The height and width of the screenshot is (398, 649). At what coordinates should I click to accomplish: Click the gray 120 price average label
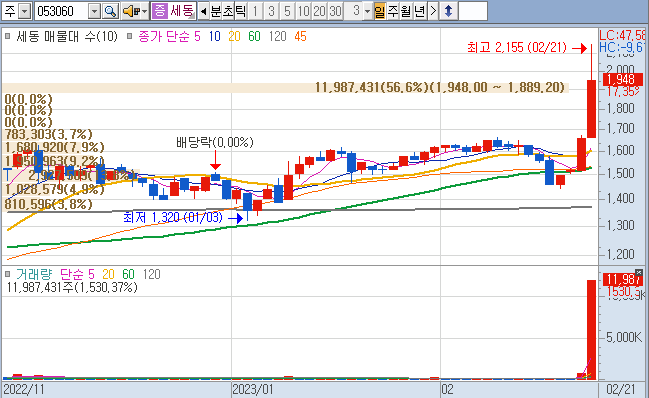coord(277,36)
